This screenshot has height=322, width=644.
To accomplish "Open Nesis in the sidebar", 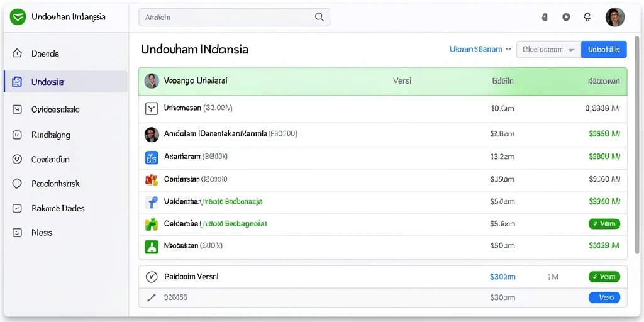I will (x=65, y=233).
